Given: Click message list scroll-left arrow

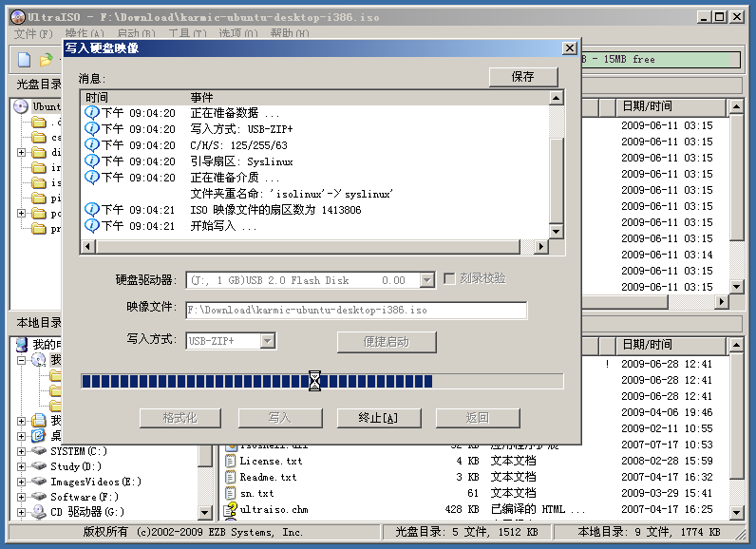Looking at the screenshot, I should (87, 247).
